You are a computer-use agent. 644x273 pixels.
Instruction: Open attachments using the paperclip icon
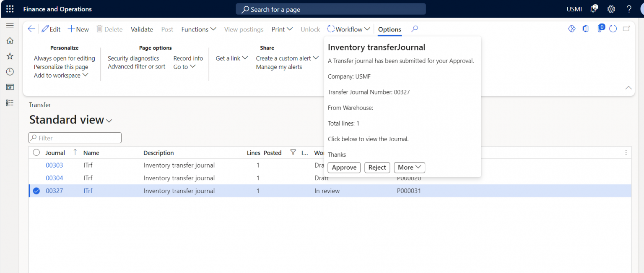pos(601,29)
